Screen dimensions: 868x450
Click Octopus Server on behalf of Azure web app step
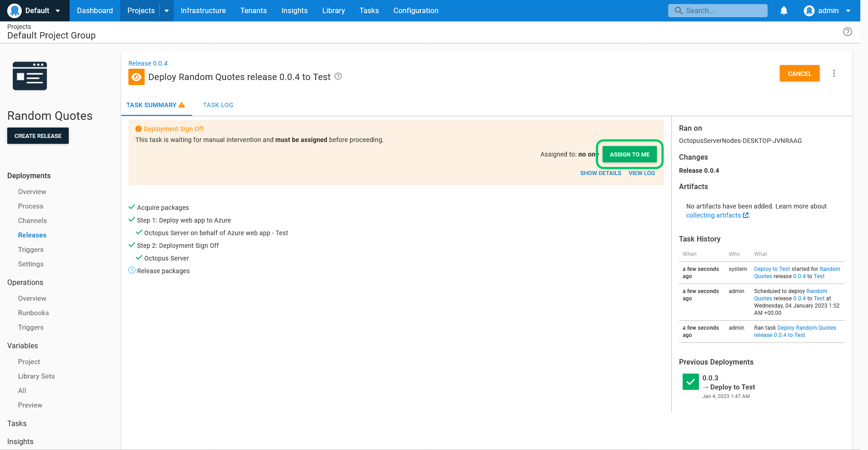pos(216,233)
